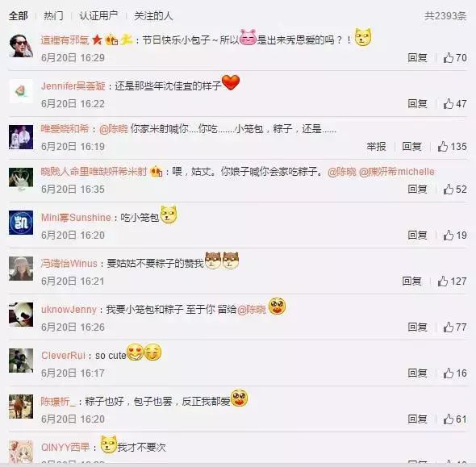This screenshot has width=476, height=467.
Task: Like the comment with 70 likes
Action: coord(455,57)
